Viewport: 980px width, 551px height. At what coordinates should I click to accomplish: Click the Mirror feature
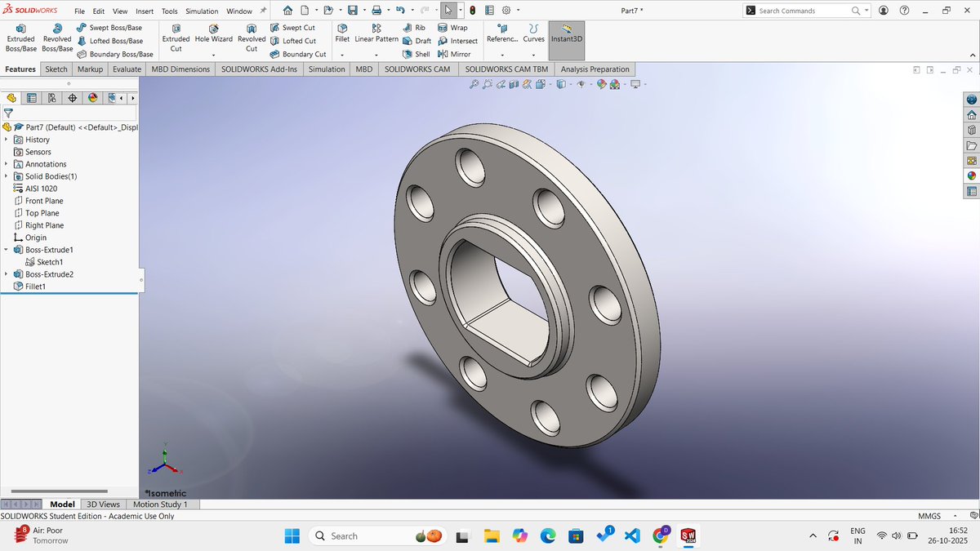454,54
